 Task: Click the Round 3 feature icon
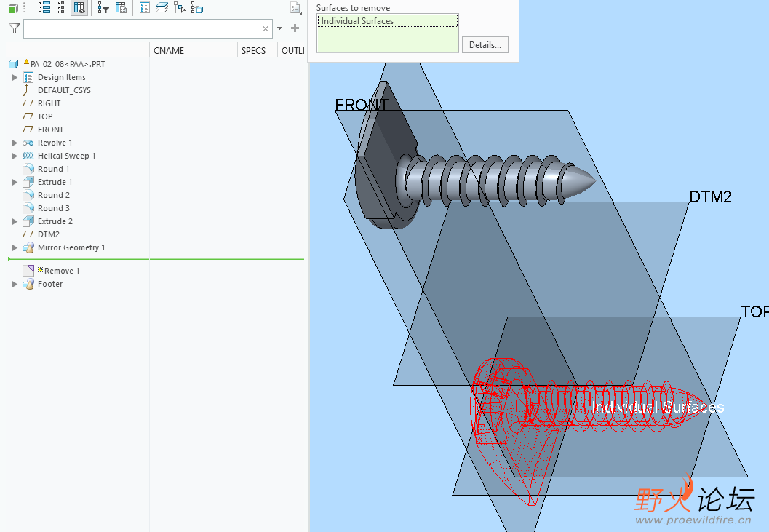point(28,208)
